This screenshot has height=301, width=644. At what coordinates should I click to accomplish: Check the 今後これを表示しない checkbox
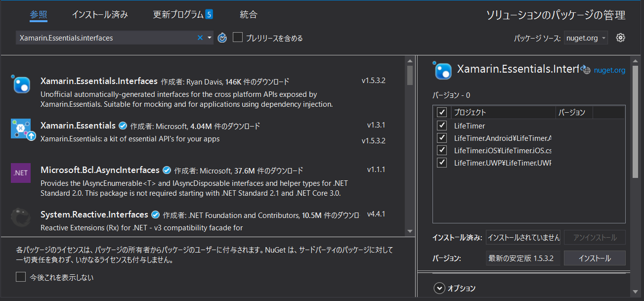point(20,277)
